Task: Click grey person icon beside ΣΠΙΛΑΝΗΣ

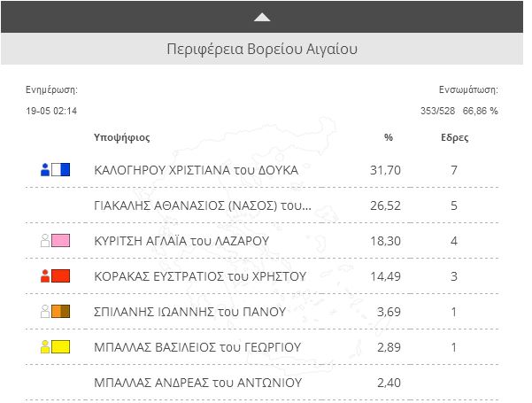Action: (45, 311)
